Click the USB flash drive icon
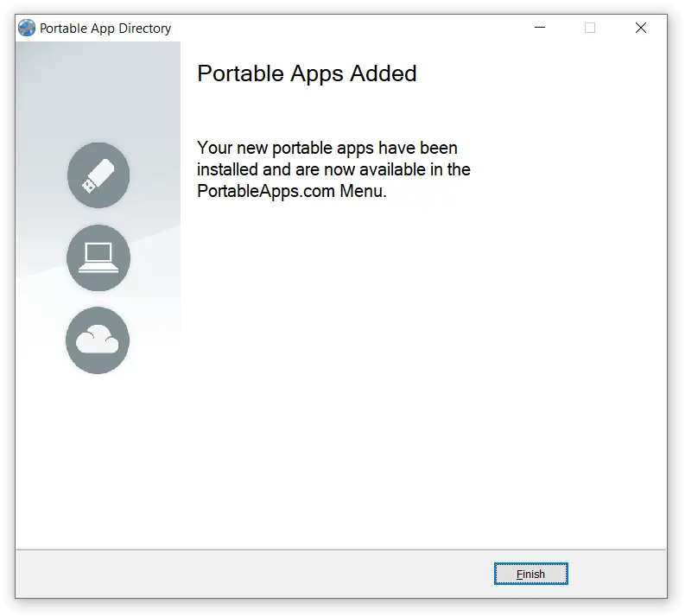The image size is (685, 616). [x=98, y=175]
